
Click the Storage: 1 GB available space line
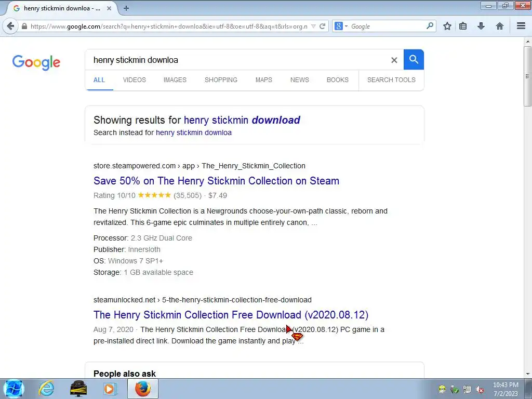143,272
